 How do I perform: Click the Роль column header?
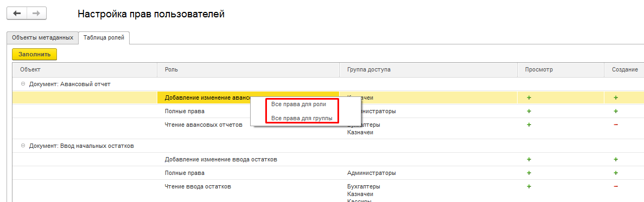248,70
